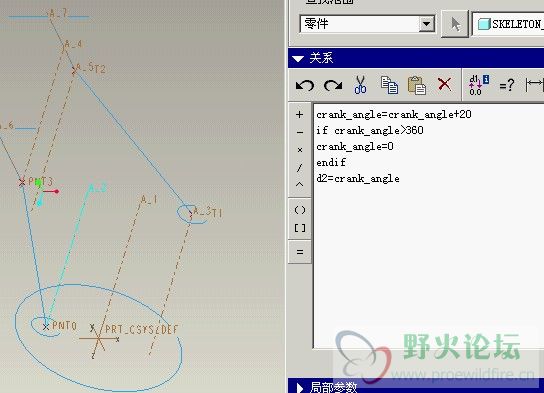Redo the relation edit
Image resolution: width=544 pixels, height=393 pixels.
coord(333,85)
